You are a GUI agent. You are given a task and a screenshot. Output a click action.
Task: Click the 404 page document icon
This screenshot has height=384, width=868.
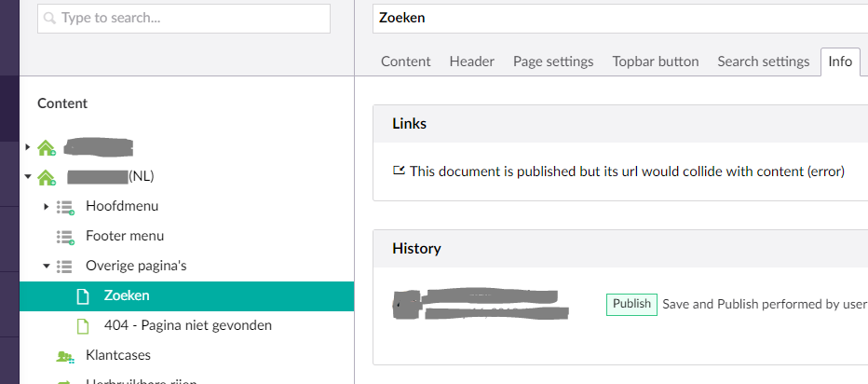(83, 326)
